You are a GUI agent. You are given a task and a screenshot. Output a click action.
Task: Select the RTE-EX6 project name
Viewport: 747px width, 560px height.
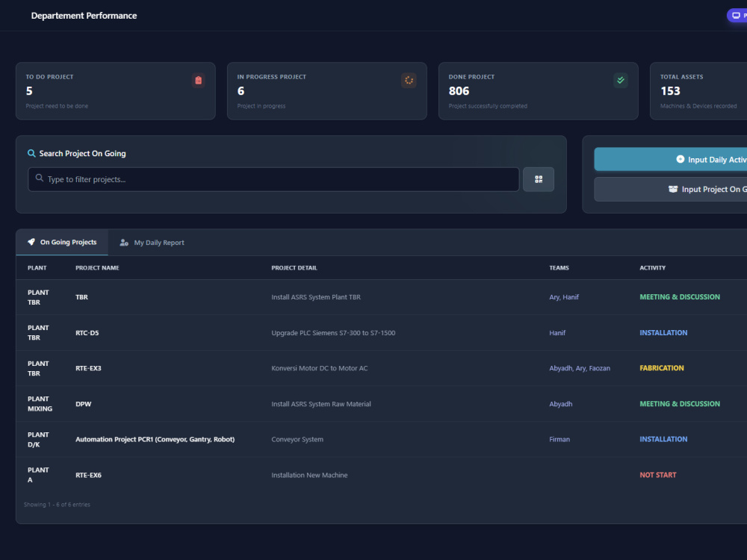(88, 475)
